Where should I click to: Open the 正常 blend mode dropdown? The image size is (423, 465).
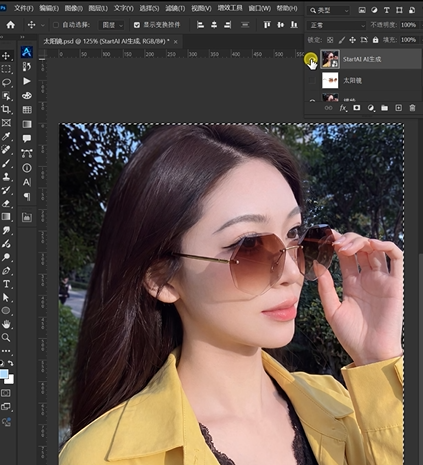(x=337, y=25)
